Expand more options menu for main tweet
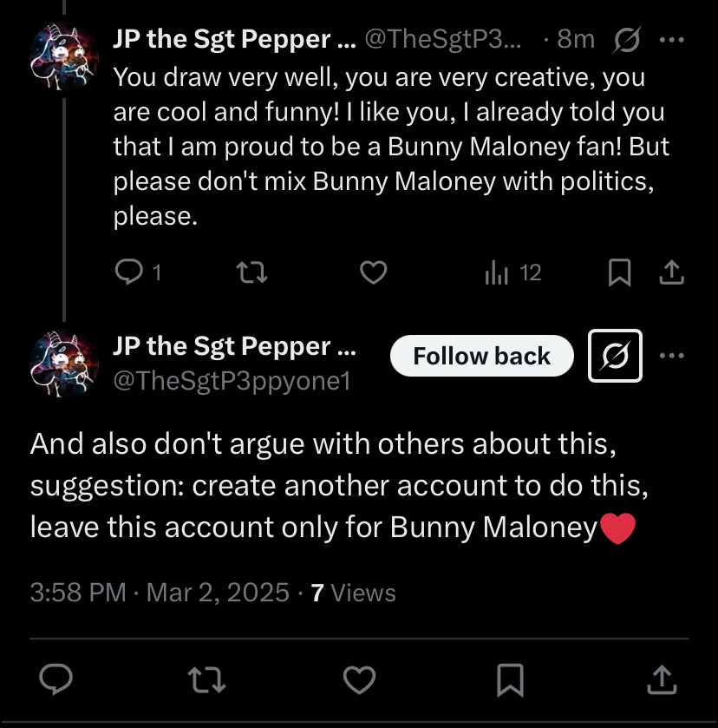Image resolution: width=718 pixels, height=728 pixels. [x=672, y=356]
